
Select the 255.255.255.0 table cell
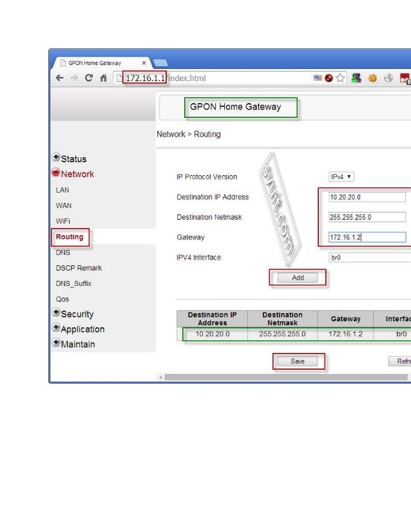point(282,334)
